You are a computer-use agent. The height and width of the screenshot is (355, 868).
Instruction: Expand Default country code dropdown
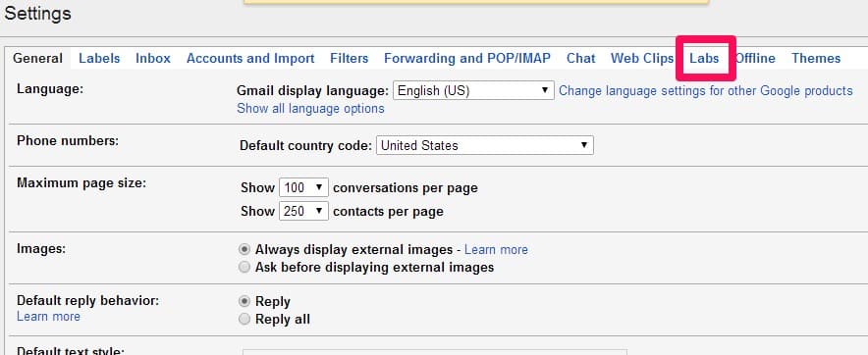pyautogui.click(x=485, y=145)
